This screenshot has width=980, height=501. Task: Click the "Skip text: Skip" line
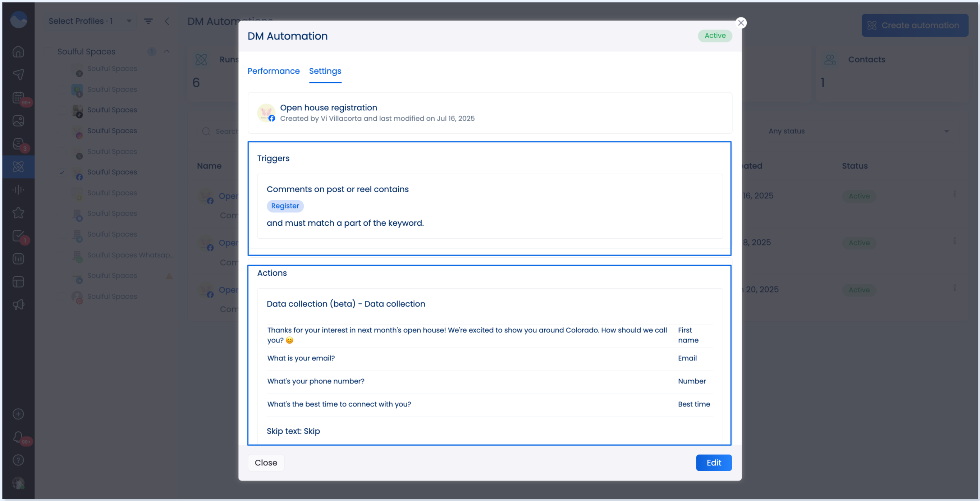click(x=293, y=431)
